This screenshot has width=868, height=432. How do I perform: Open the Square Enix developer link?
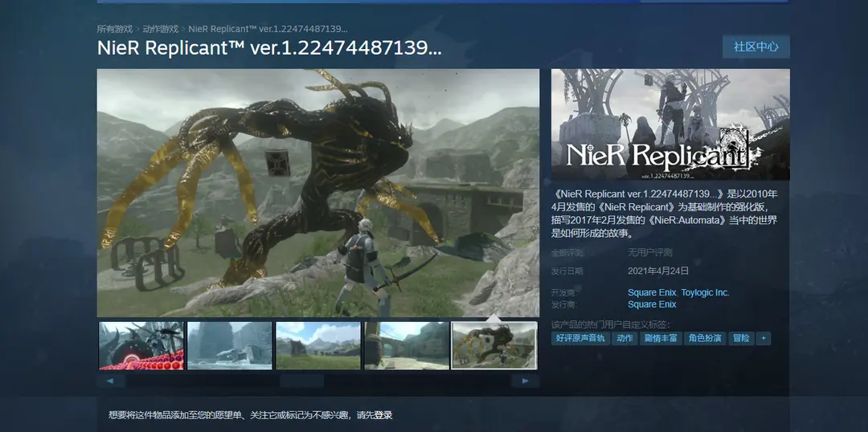coord(652,292)
